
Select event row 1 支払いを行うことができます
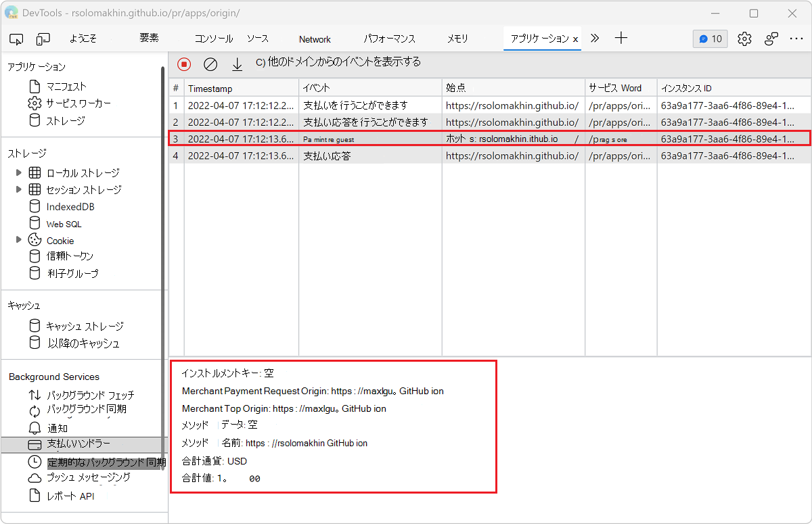click(490, 105)
